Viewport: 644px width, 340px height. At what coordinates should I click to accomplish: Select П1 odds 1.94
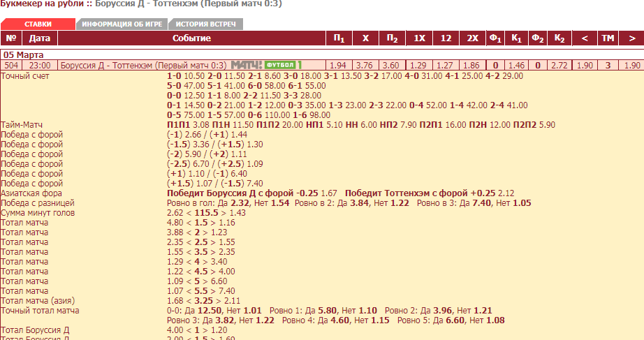338,66
